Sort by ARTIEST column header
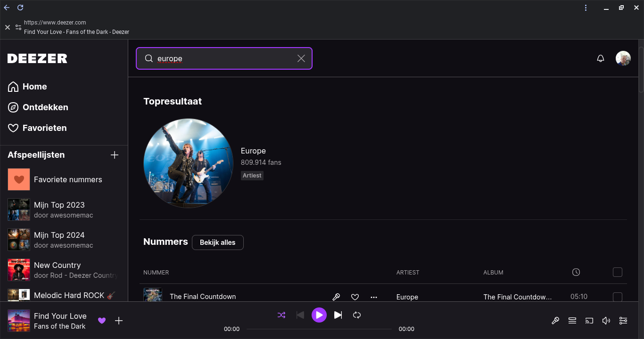The height and width of the screenshot is (339, 644). coord(408,272)
